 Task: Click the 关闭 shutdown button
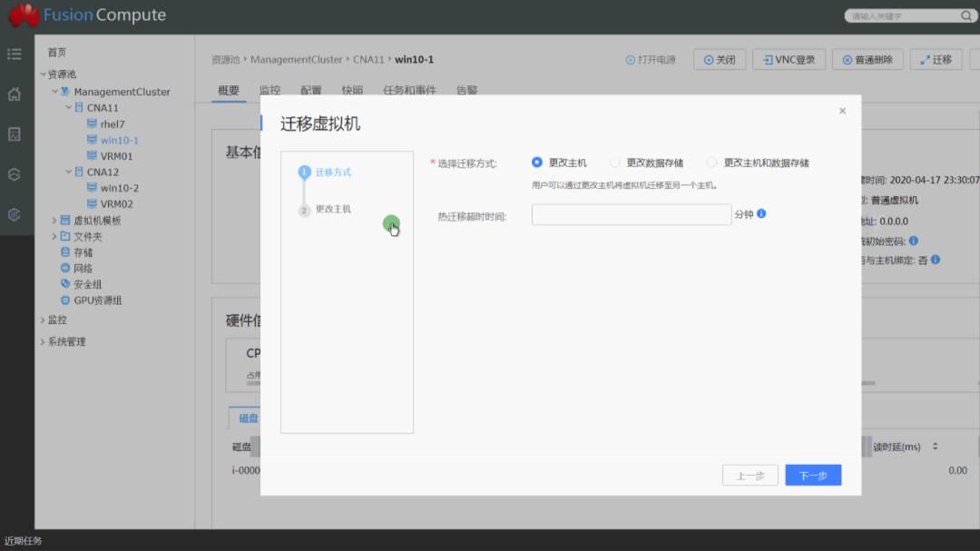coord(720,59)
